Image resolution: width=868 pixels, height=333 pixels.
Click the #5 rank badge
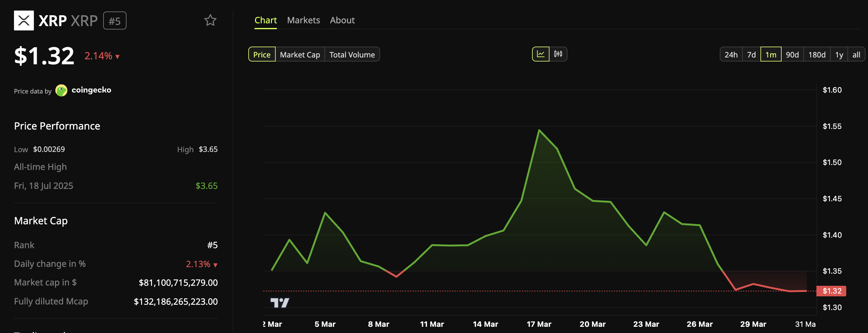115,21
